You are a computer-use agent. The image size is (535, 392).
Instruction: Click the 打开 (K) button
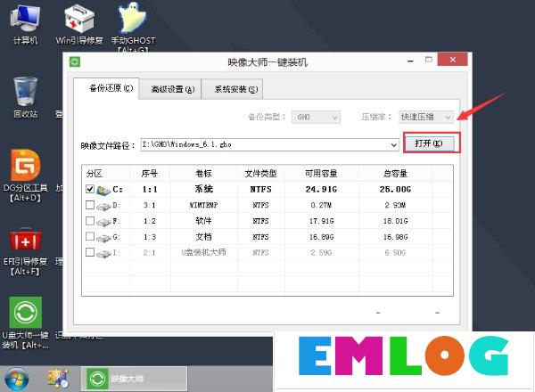click(429, 143)
